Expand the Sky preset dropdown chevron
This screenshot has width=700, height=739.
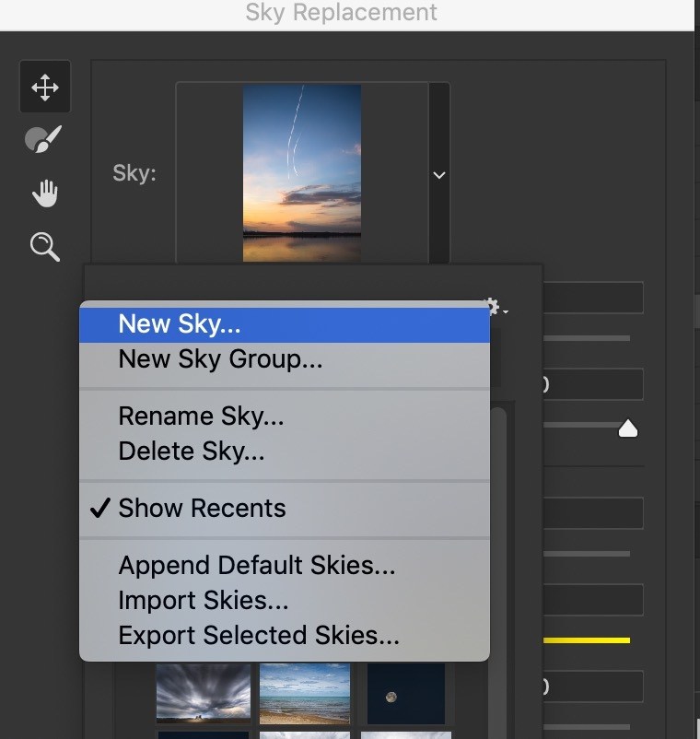[x=439, y=175]
